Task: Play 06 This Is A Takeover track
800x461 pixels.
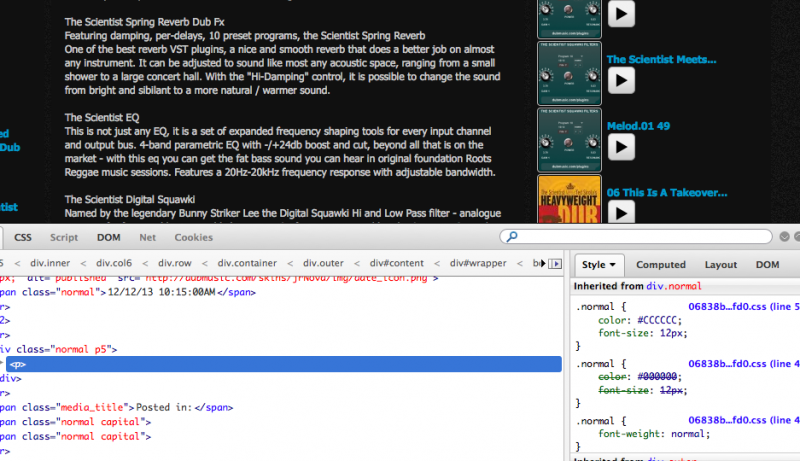Action: pyautogui.click(x=621, y=213)
